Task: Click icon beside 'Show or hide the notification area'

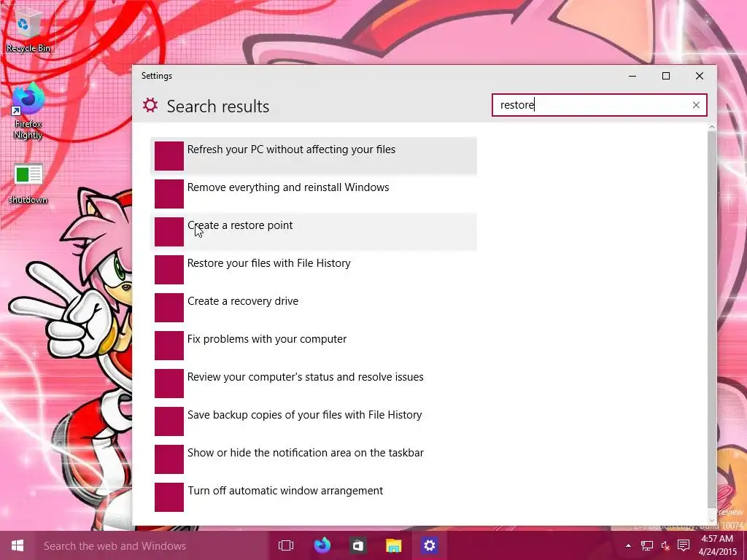Action: pos(169,459)
